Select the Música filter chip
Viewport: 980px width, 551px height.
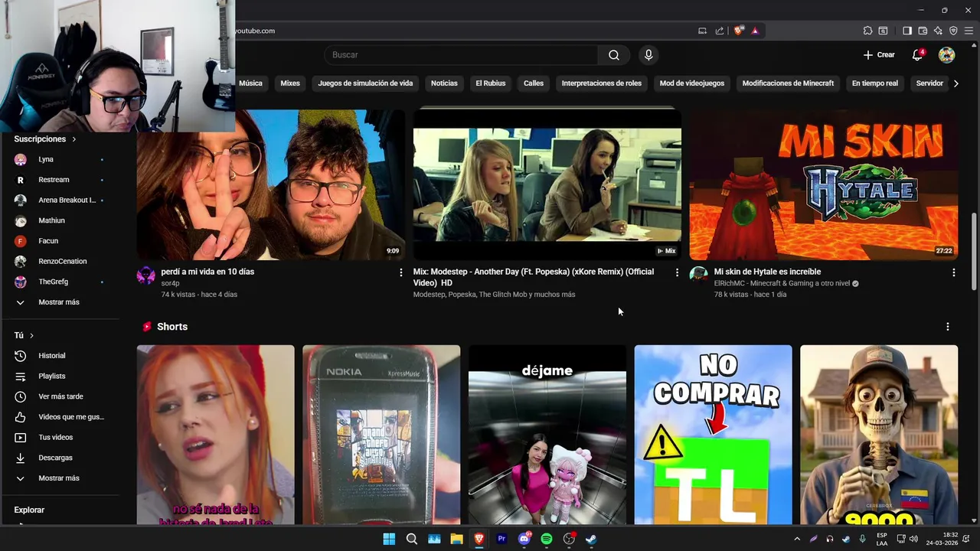pyautogui.click(x=250, y=83)
